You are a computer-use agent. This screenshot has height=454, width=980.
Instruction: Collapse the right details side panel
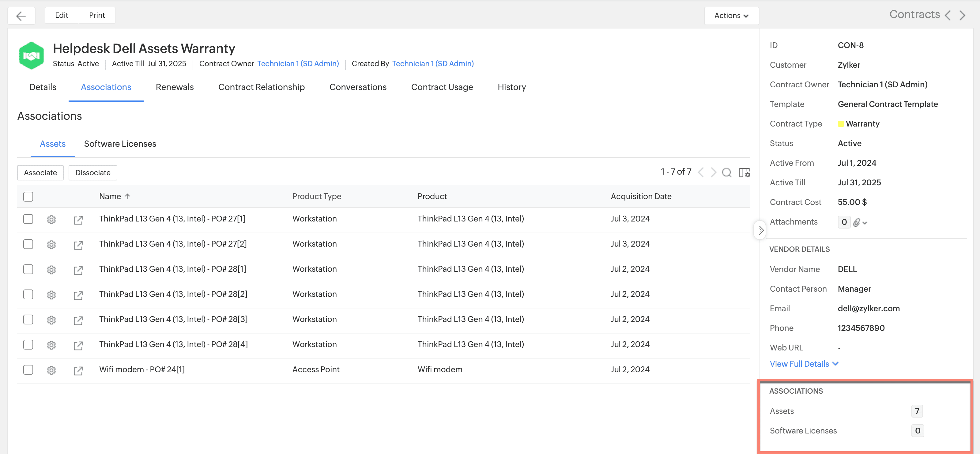760,230
